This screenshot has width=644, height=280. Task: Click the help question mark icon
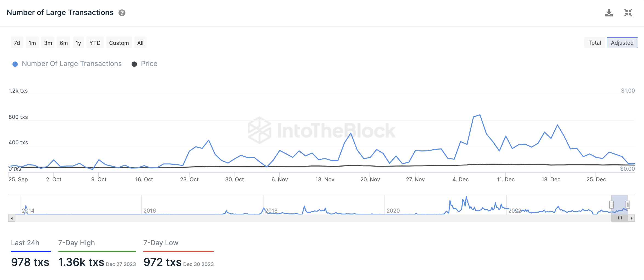click(122, 13)
